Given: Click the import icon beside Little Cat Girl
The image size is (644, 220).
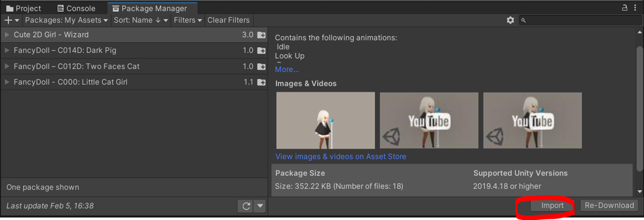Looking at the screenshot, I should (261, 82).
